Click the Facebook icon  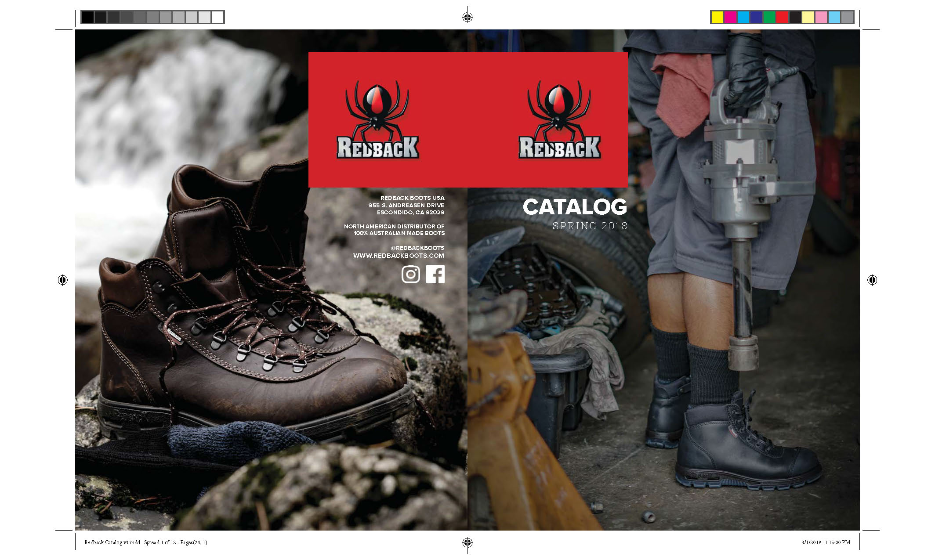tap(435, 275)
